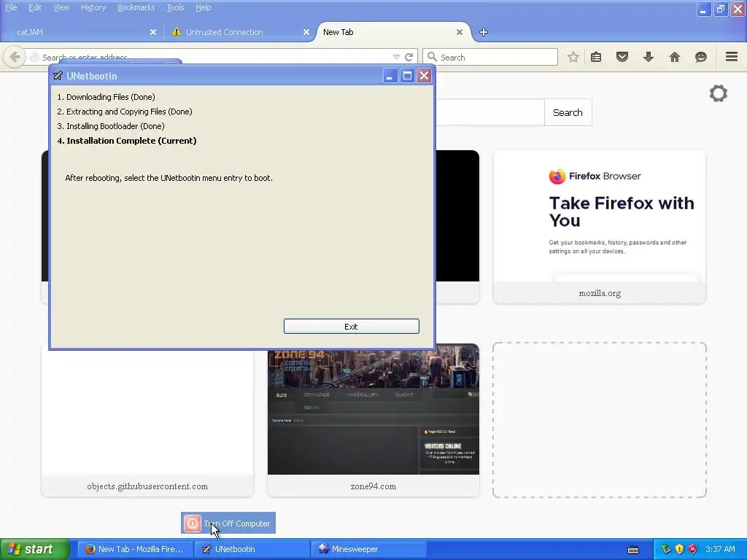The image size is (747, 560).
Task: Click UNetbootin title bar app icon
Action: click(x=58, y=76)
